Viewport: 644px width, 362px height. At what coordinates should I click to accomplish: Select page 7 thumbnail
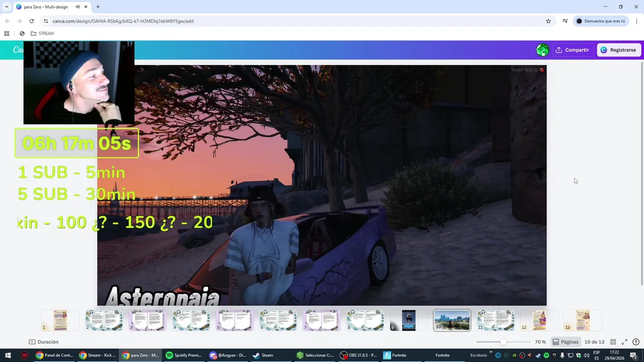pos(321,321)
